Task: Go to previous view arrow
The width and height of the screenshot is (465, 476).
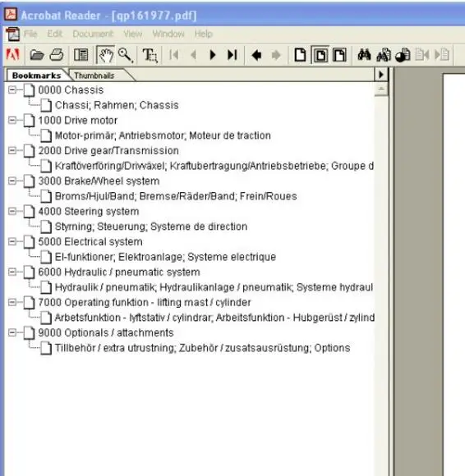Action: (x=256, y=55)
